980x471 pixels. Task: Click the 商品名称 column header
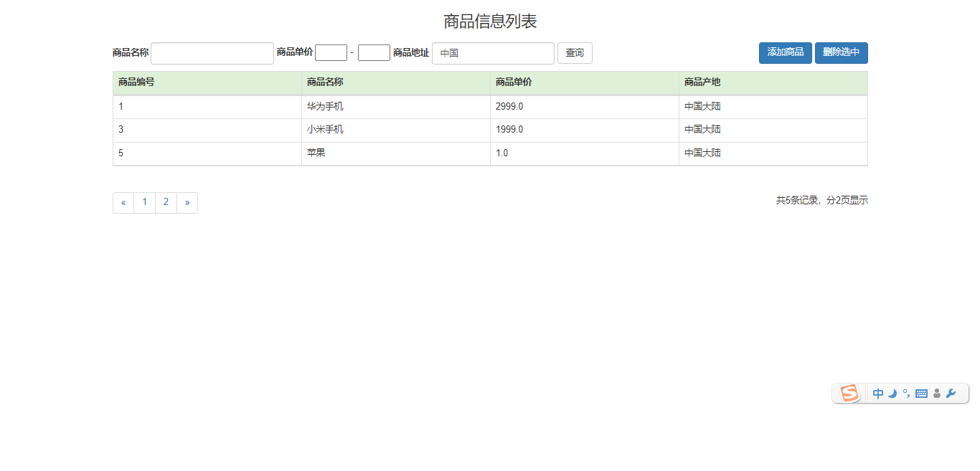point(396,82)
